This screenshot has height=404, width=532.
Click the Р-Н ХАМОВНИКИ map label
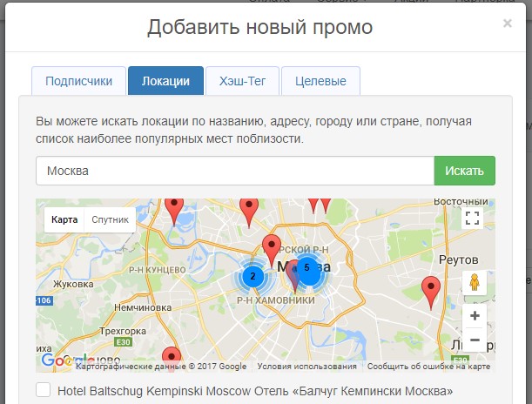point(276,300)
